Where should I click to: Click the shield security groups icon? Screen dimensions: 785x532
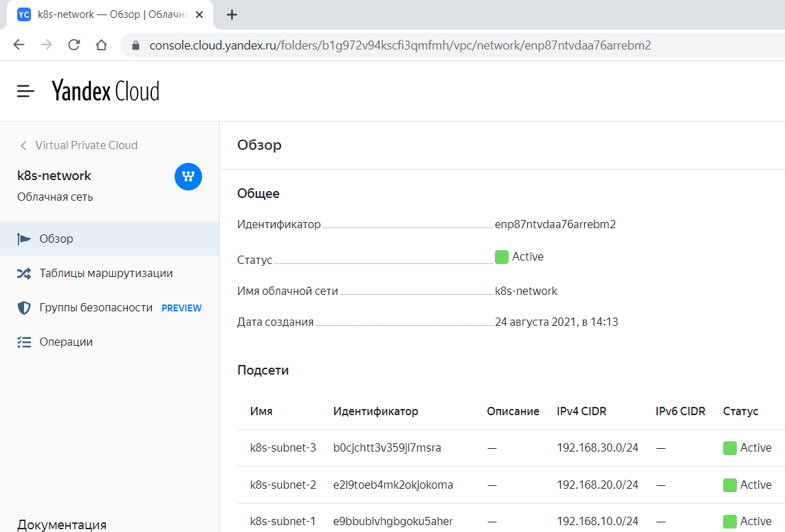click(x=23, y=308)
